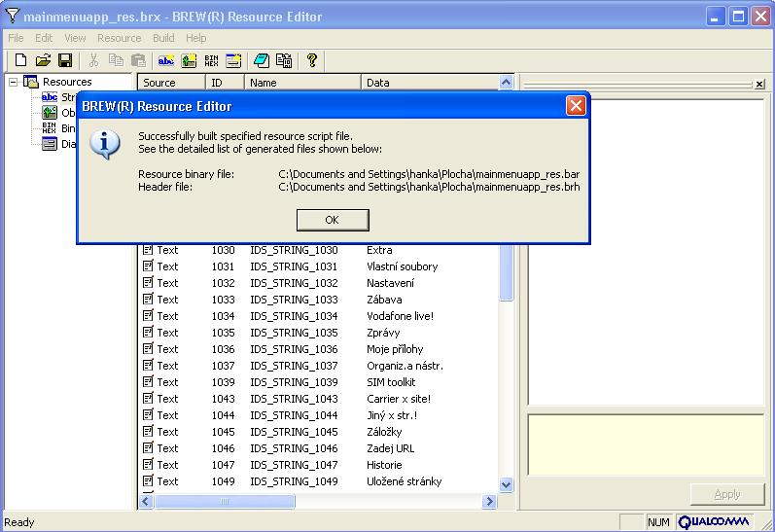Click the horizontal scroll right arrow

point(489,501)
